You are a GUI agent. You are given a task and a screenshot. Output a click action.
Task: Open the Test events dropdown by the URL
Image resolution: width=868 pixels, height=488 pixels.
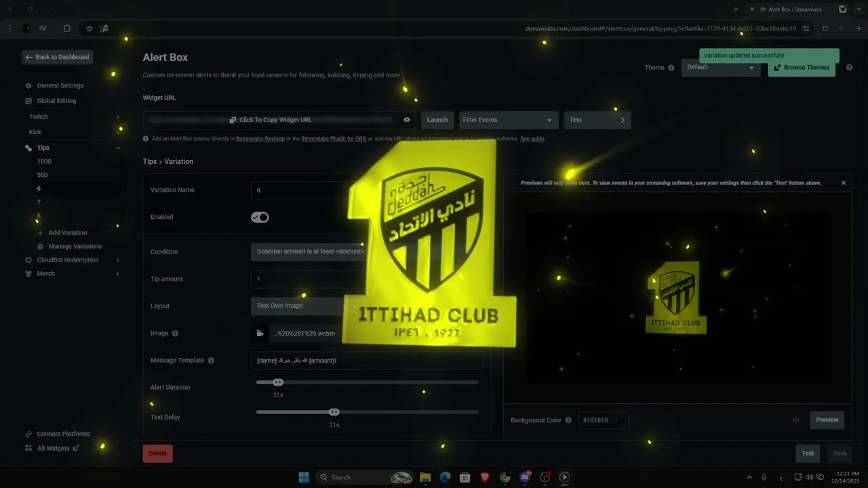[x=597, y=120]
